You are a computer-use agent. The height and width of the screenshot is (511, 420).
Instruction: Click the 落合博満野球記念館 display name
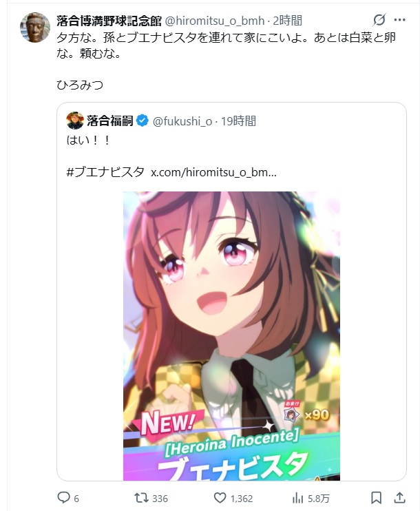pos(109,21)
